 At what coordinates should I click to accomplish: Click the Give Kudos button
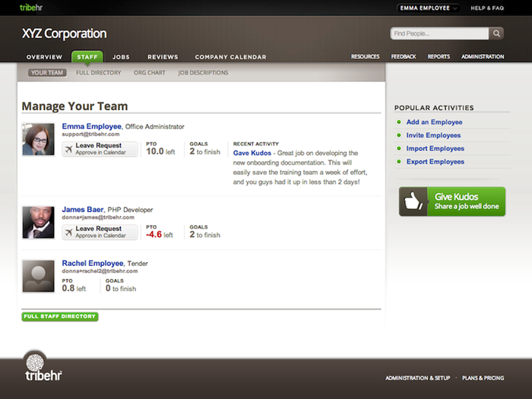452,201
